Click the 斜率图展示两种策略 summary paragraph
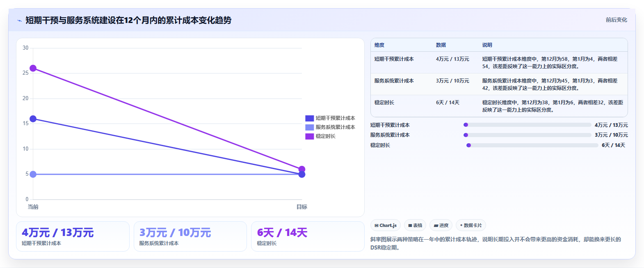This screenshot has width=644, height=268. (x=496, y=243)
